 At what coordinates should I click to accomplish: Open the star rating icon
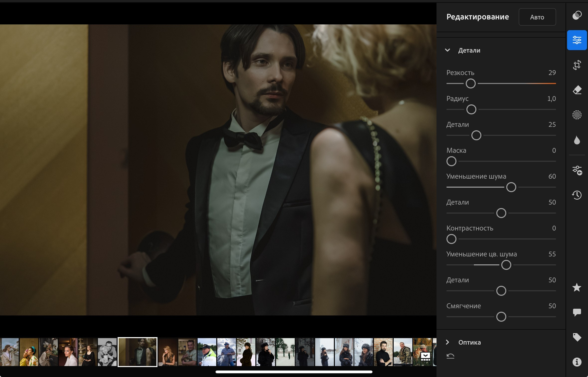pos(577,288)
